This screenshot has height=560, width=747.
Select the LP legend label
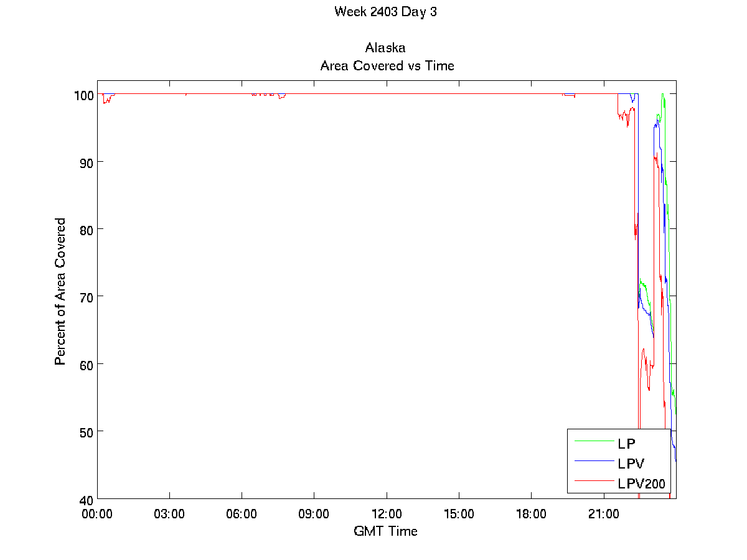point(627,444)
